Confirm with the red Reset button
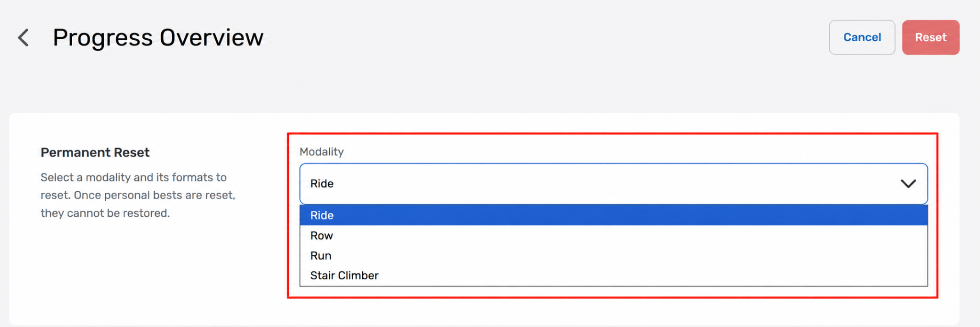 930,37
